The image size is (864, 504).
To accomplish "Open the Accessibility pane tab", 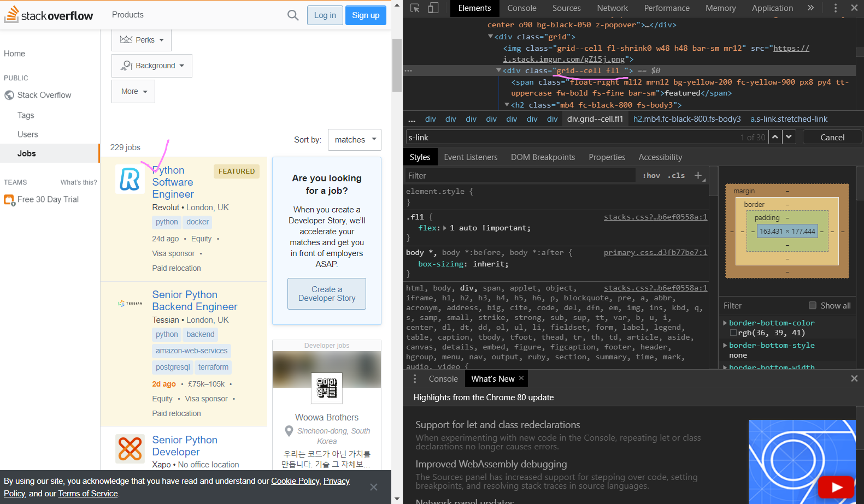I will coord(661,157).
